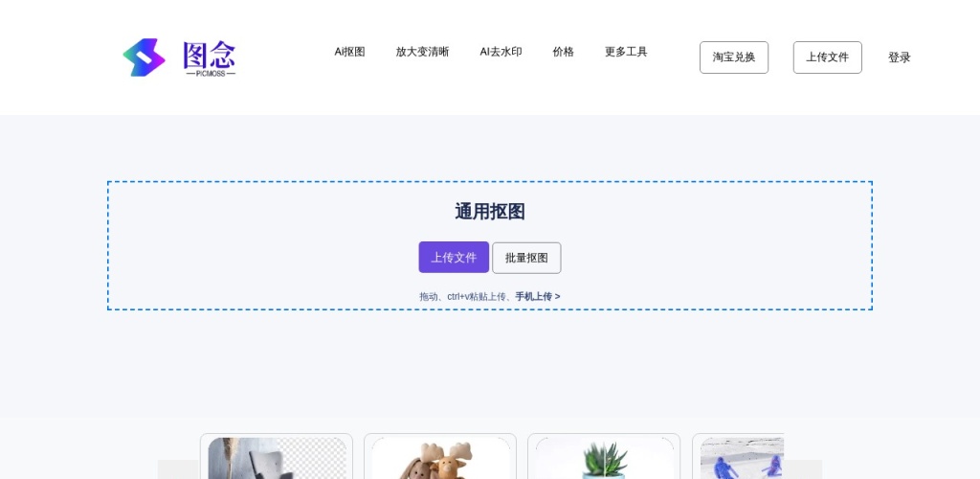Open the 放大变清晰 menu item
This screenshot has height=479, width=980.
click(422, 52)
